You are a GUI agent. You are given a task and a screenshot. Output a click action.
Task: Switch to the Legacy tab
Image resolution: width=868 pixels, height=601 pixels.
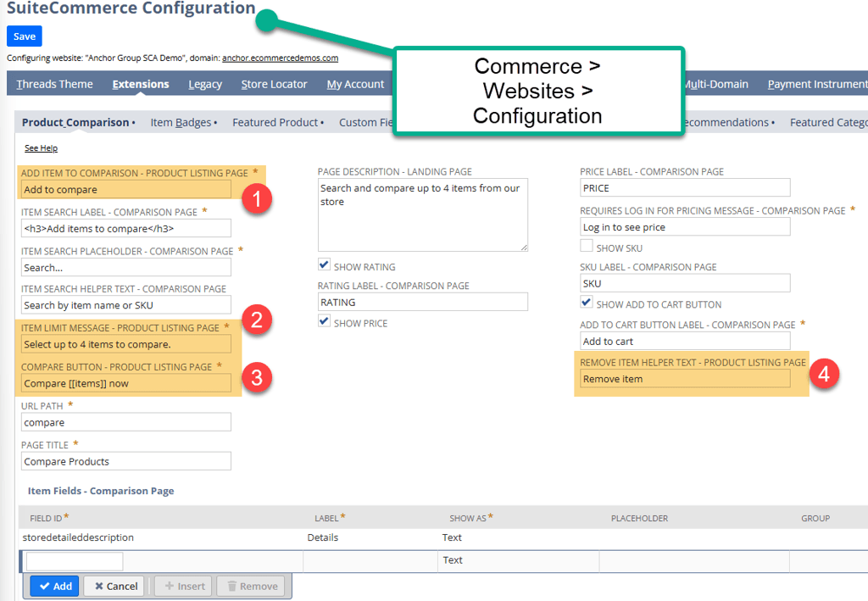[x=205, y=84]
